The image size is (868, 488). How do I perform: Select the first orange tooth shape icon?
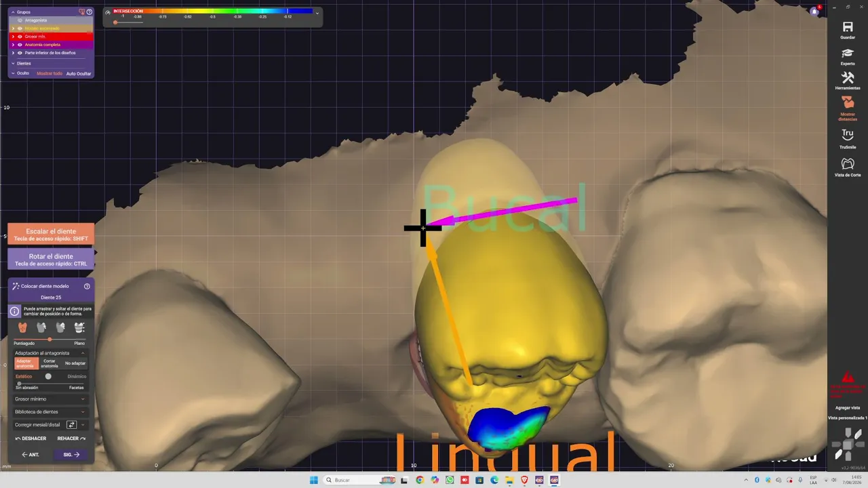click(x=22, y=327)
